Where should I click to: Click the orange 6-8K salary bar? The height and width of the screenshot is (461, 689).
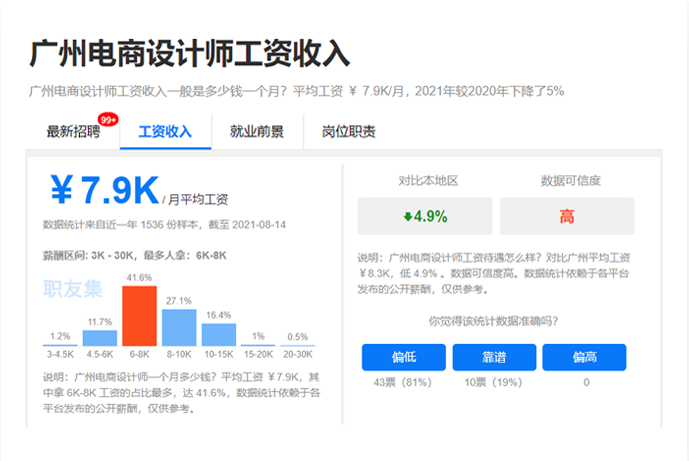click(x=139, y=316)
